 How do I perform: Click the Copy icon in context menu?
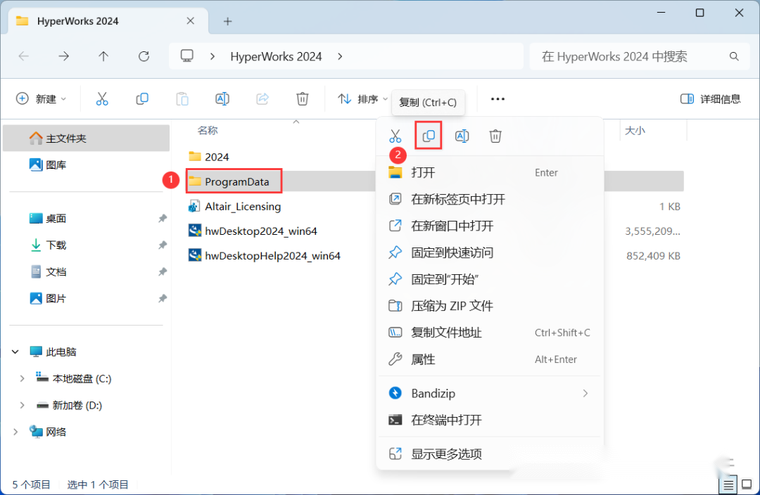[x=428, y=136]
